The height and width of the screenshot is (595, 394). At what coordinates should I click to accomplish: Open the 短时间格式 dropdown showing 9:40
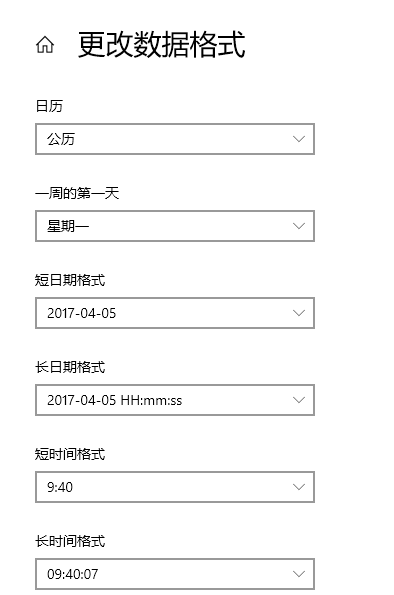tap(175, 487)
